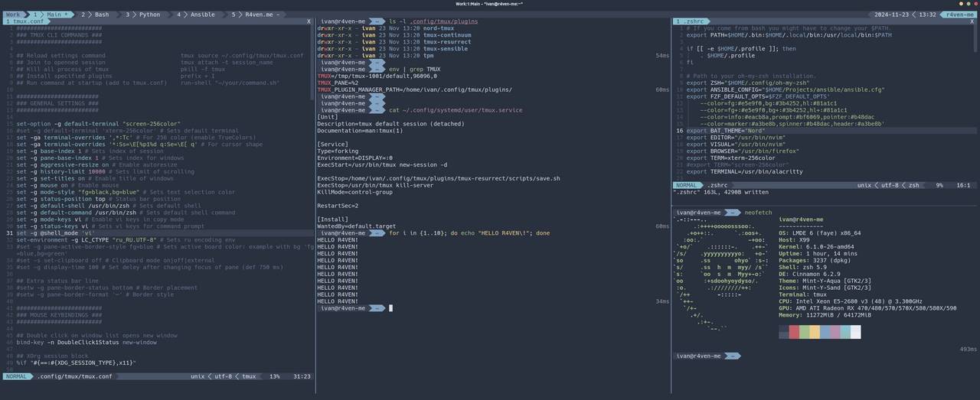Click NORMAL mode indicator in tmux.conf pane
This screenshot has height=400, width=980.
pyautogui.click(x=17, y=376)
